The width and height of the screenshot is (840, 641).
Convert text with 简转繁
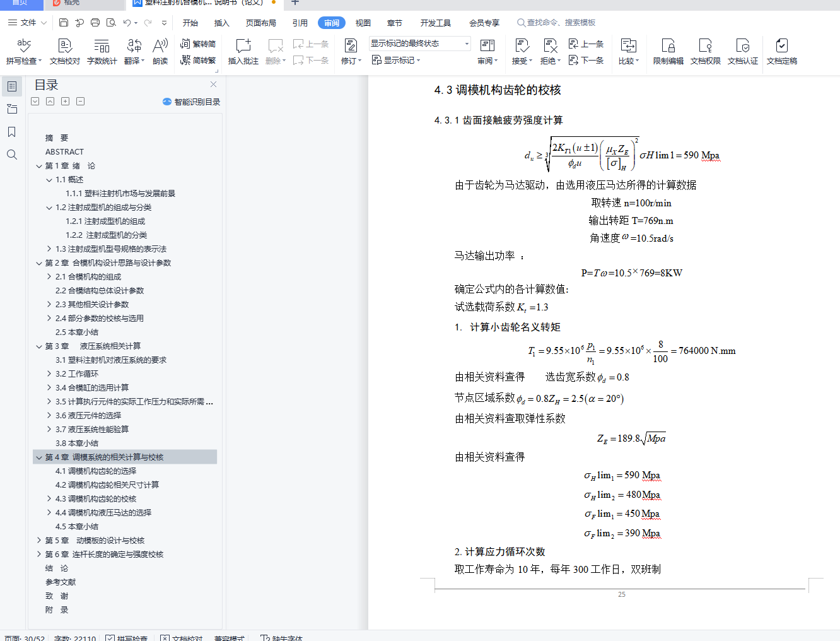click(198, 60)
